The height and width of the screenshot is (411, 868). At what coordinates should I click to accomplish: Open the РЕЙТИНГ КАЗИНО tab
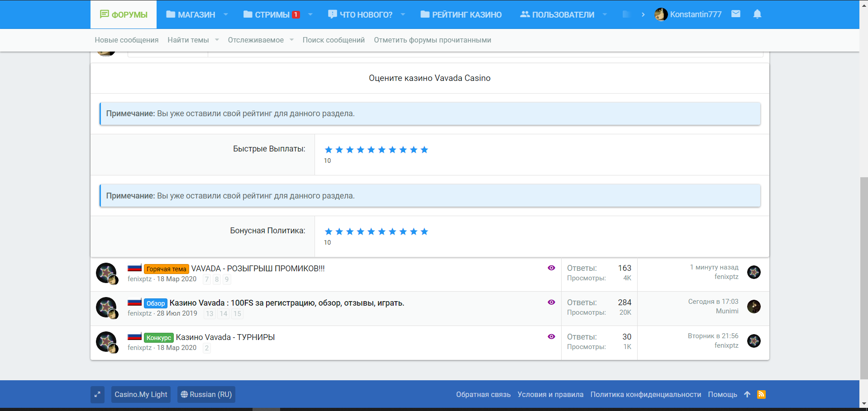click(x=461, y=14)
